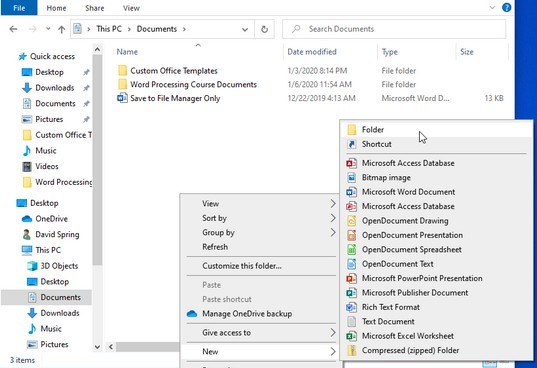The width and height of the screenshot is (537, 368).
Task: Click the Compressed (zipped) Folder icon
Action: (351, 351)
